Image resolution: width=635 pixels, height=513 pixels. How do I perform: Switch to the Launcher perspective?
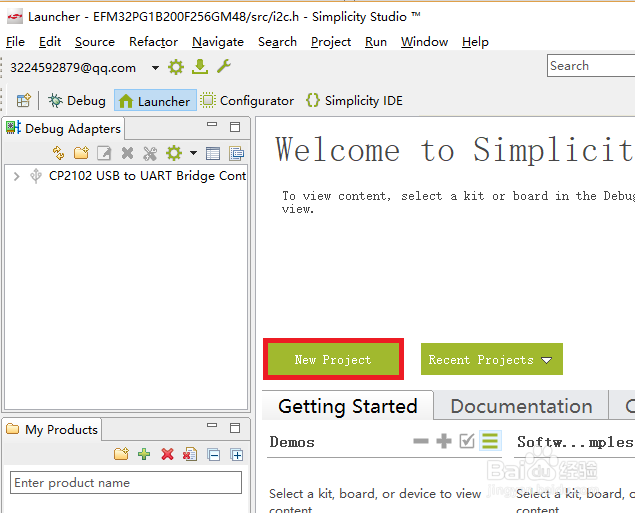pyautogui.click(x=156, y=100)
